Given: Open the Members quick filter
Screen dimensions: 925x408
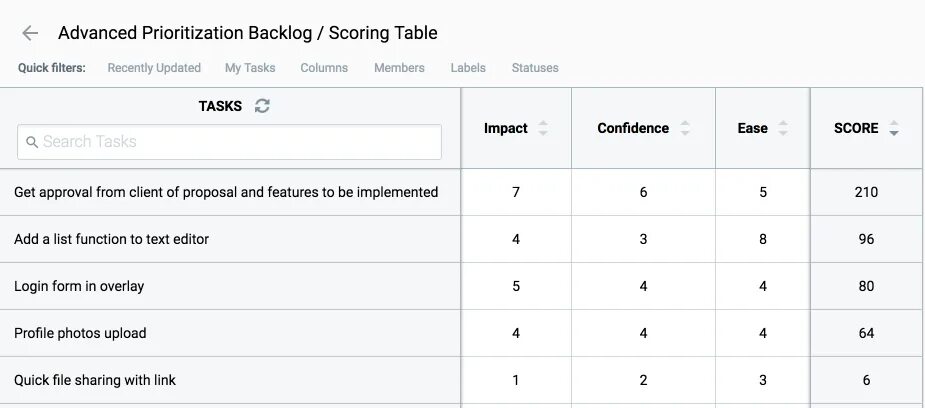Looking at the screenshot, I should (399, 68).
